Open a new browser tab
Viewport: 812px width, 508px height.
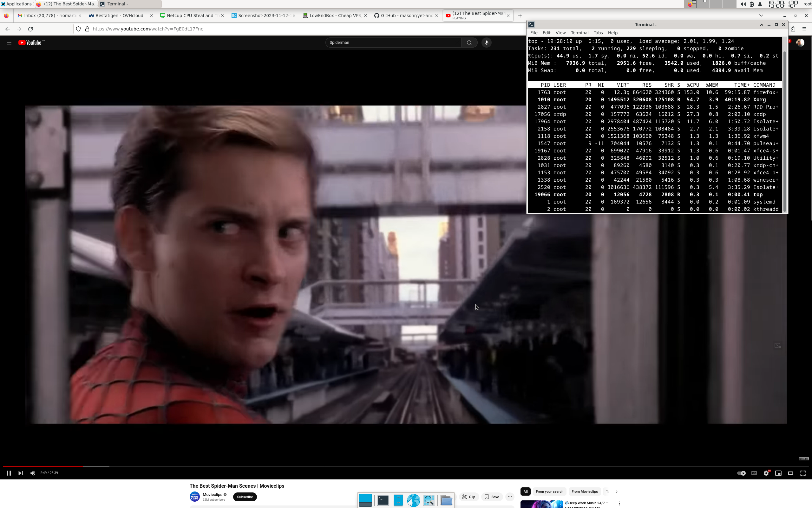[x=520, y=16]
